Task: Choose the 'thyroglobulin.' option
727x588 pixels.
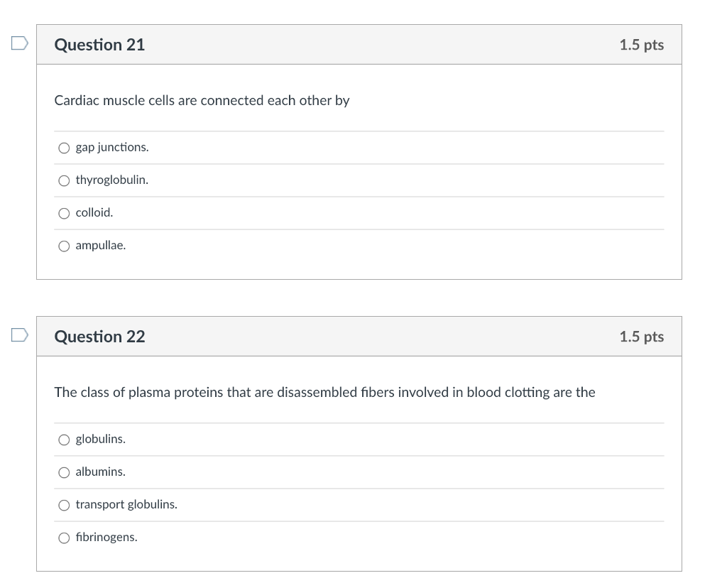Action: [x=64, y=180]
